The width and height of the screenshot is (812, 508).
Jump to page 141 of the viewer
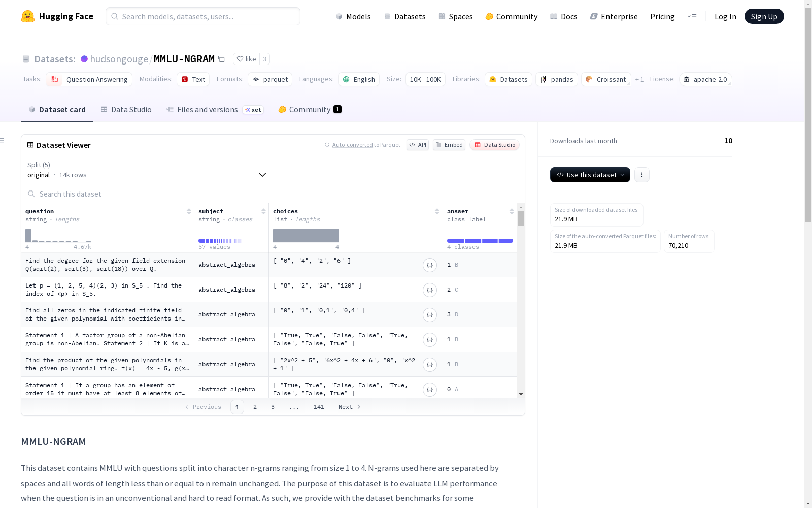tap(319, 407)
